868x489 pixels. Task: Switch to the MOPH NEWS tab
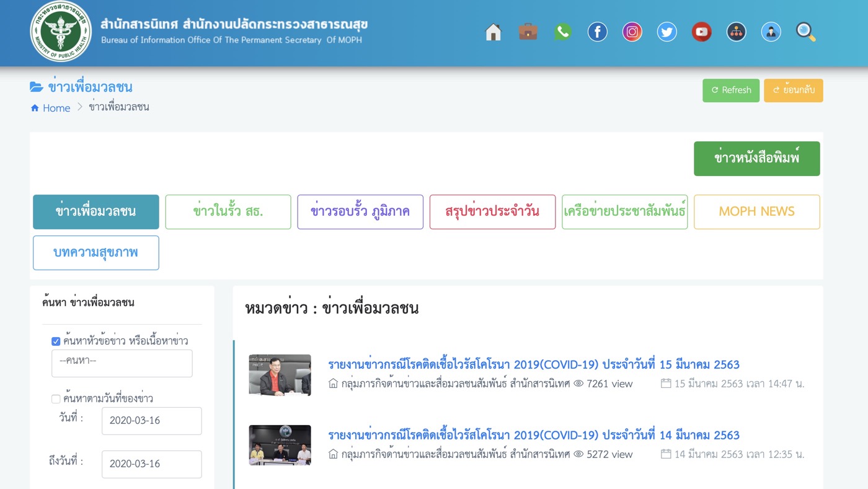[756, 211]
